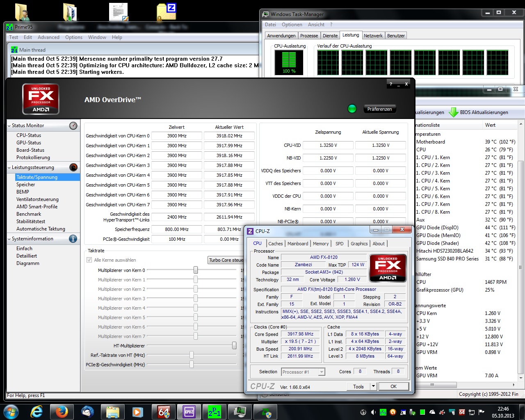The width and height of the screenshot is (525, 420).
Task: Click the volume speaker tray icon
Action: click(373, 412)
